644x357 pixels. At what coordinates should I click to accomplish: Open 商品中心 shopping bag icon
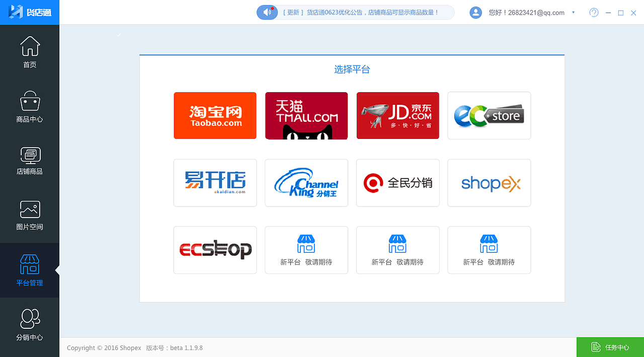click(30, 101)
